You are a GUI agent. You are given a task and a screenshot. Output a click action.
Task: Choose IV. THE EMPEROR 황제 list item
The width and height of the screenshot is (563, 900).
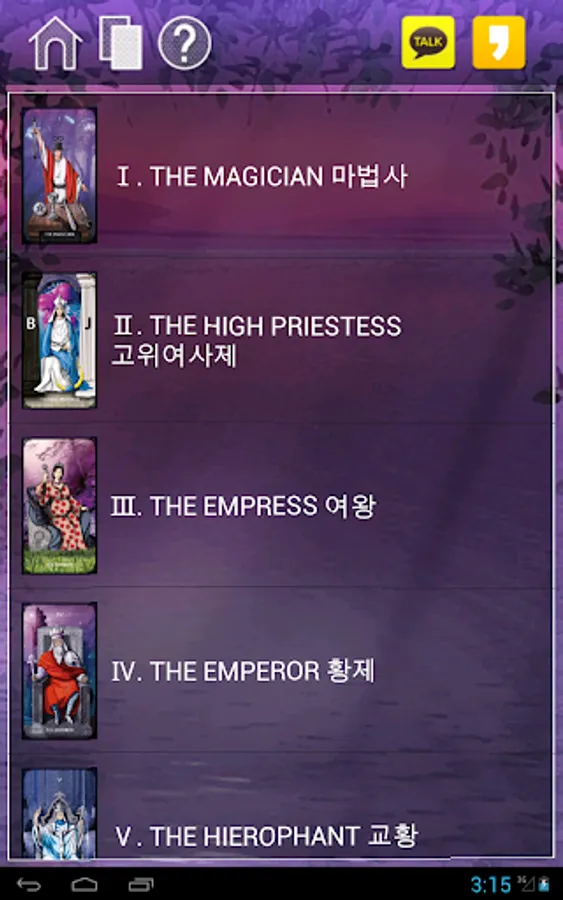click(281, 670)
